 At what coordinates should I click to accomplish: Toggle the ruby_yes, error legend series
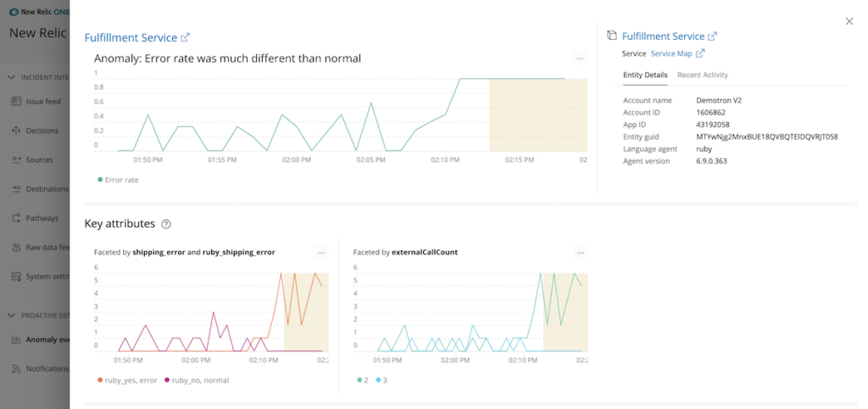(128, 380)
